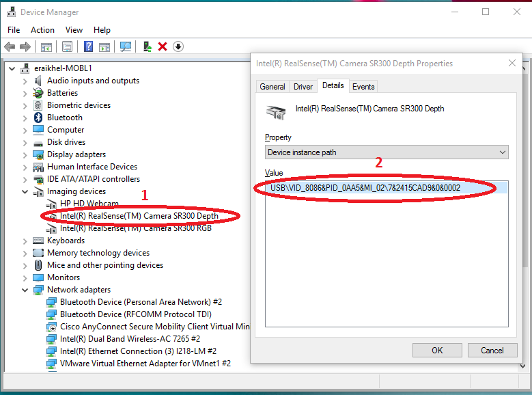Select HP HD Webcam device

(x=89, y=204)
